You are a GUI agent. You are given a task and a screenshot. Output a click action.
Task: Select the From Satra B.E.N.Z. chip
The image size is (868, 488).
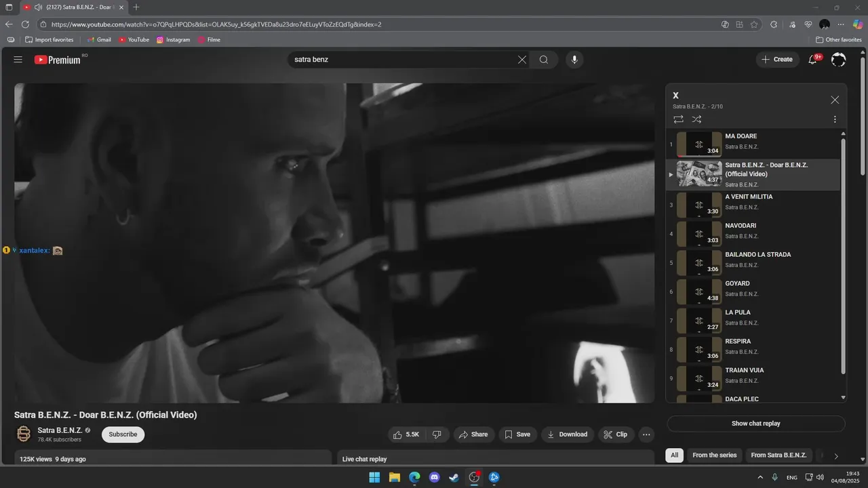click(x=778, y=455)
